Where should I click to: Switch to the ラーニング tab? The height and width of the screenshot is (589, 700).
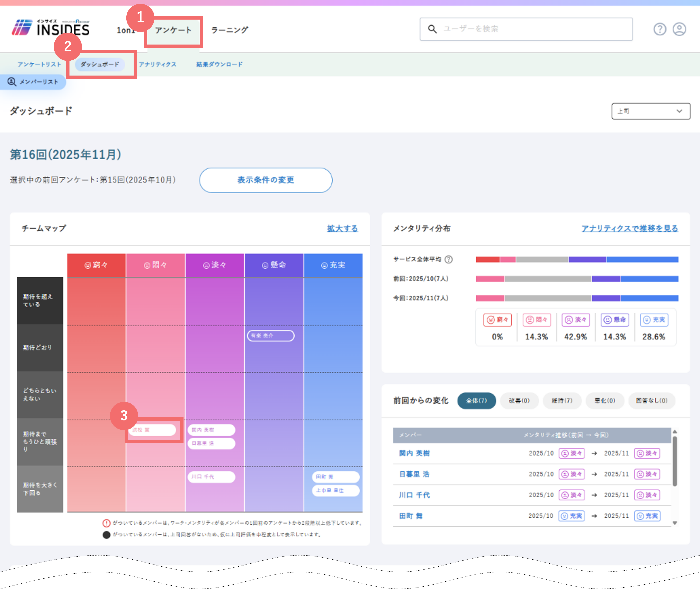[230, 30]
